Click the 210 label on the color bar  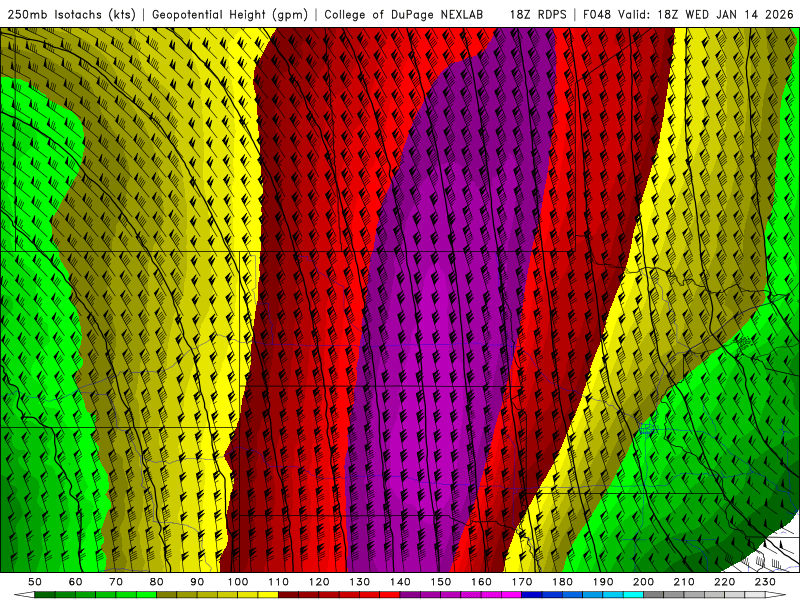[684, 582]
